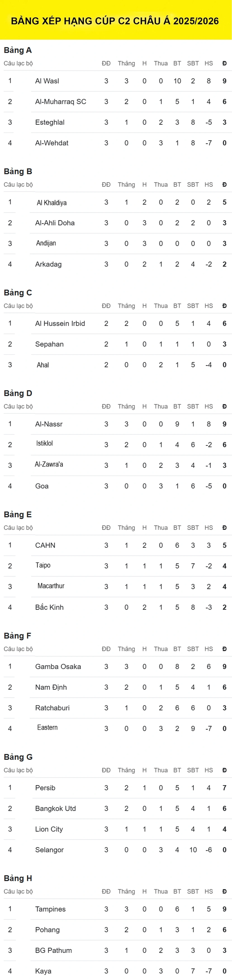Click the Thắng column header in Bảng B
The width and height of the screenshot is (232, 980).
[126, 184]
